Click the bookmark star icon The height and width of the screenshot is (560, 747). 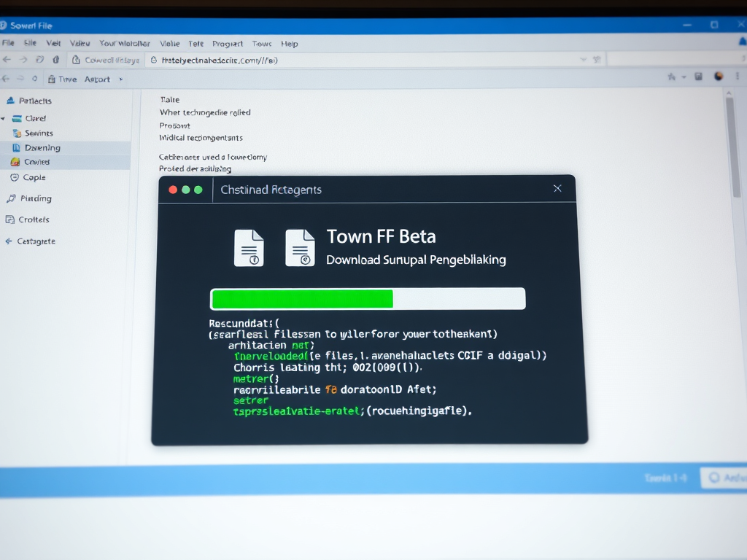tap(671, 77)
